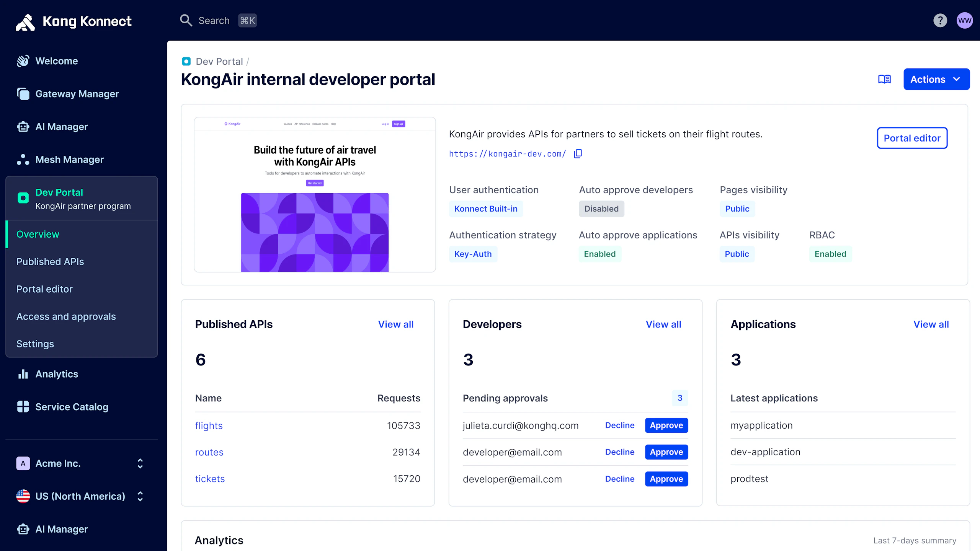The height and width of the screenshot is (551, 980).
Task: Open the US (North America) region selector
Action: (80, 496)
